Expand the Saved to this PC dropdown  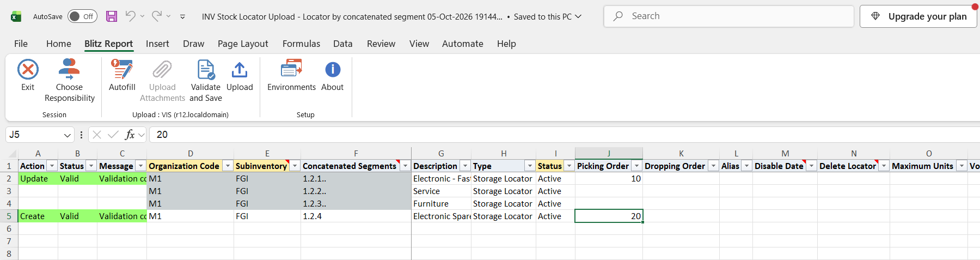click(x=578, y=16)
